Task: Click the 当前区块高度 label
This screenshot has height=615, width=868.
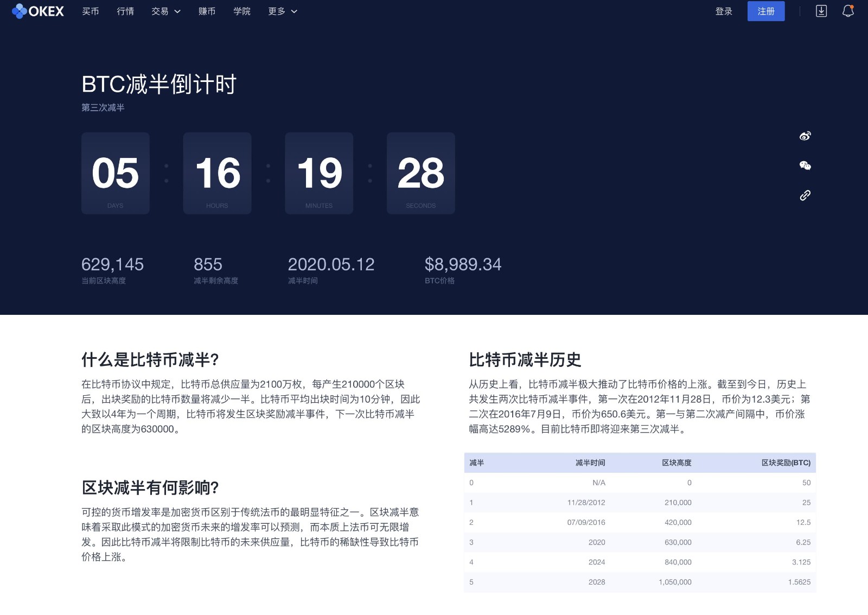Action: pyautogui.click(x=104, y=281)
